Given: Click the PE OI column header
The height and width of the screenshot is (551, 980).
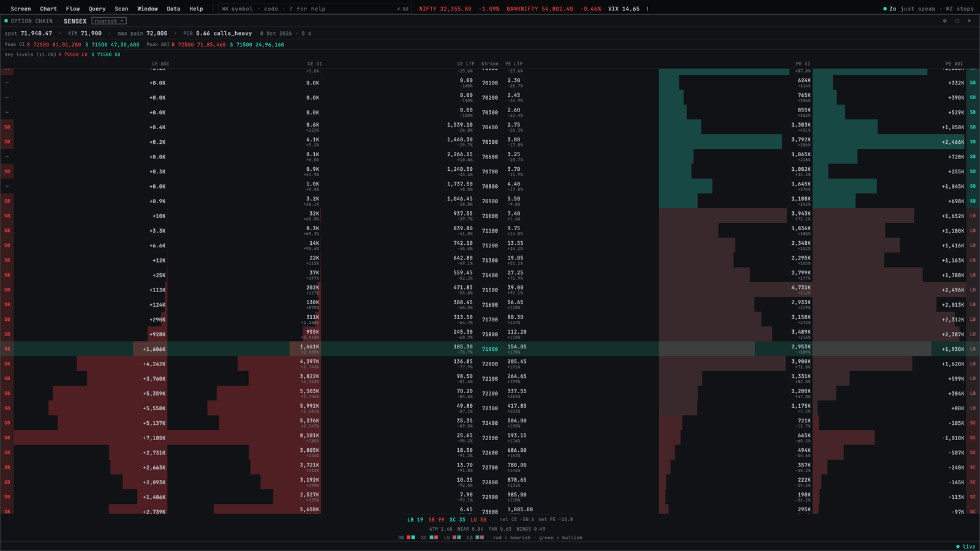Looking at the screenshot, I should pos(803,64).
